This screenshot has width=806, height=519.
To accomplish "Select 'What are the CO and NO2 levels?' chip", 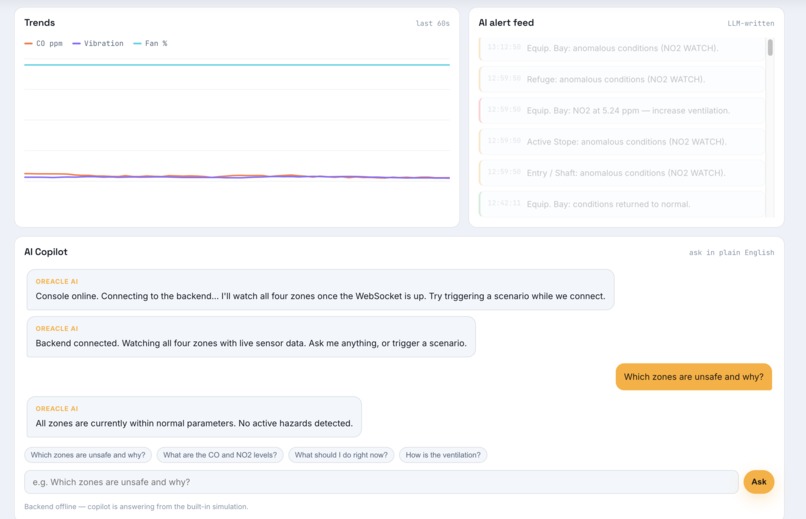I will (x=220, y=455).
